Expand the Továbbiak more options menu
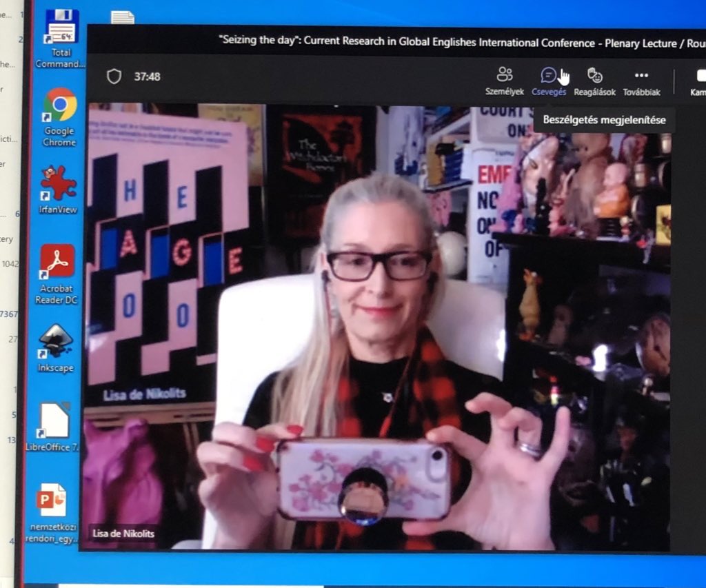The width and height of the screenshot is (706, 588). (641, 80)
